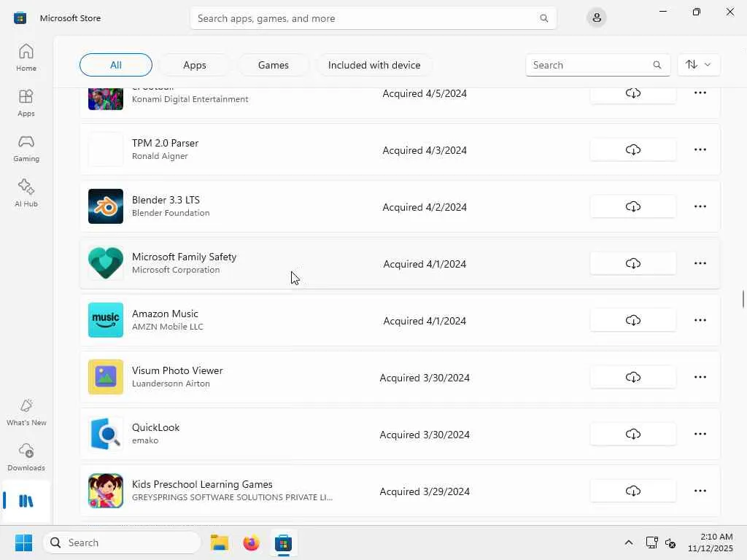Click Microsoft Store taskbar icon
Viewport: 747px width, 560px height.
pyautogui.click(x=283, y=542)
